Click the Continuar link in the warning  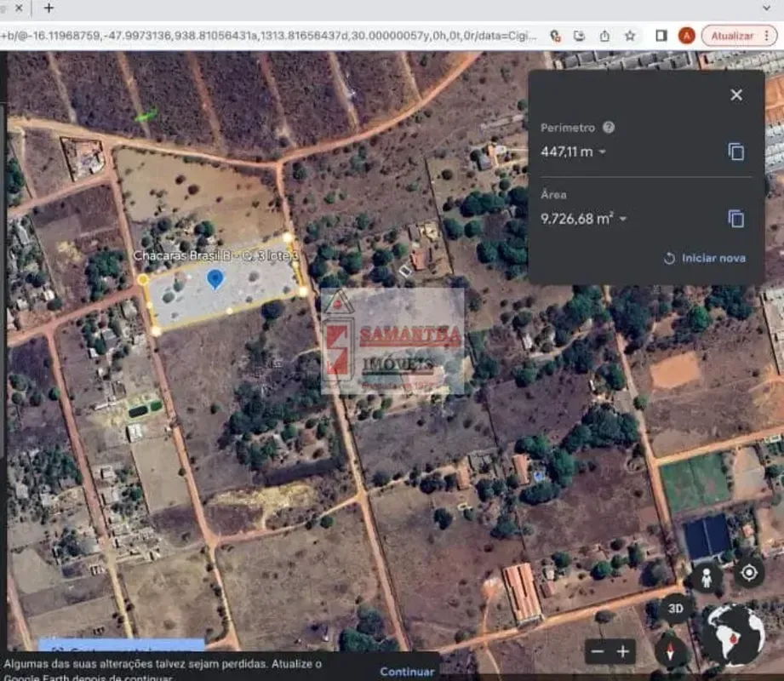407,671
